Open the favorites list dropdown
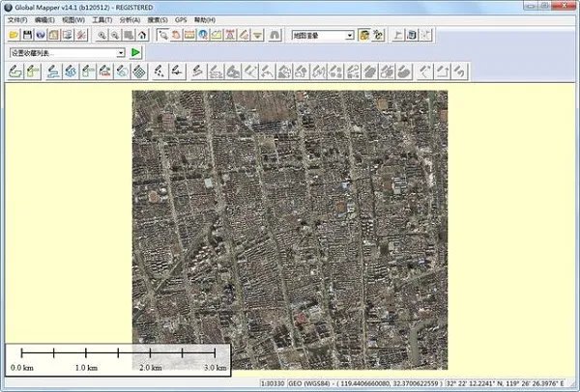 click(x=121, y=52)
